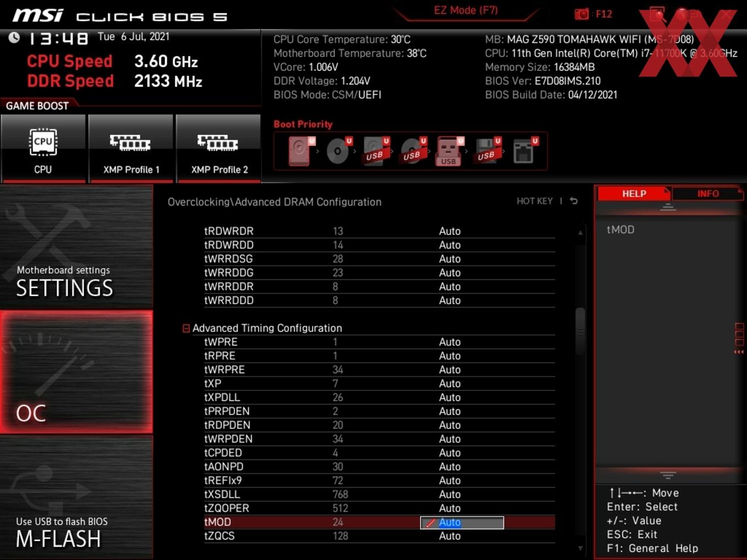747x560 pixels.
Task: Click the GAME BOOST label
Action: [x=37, y=106]
